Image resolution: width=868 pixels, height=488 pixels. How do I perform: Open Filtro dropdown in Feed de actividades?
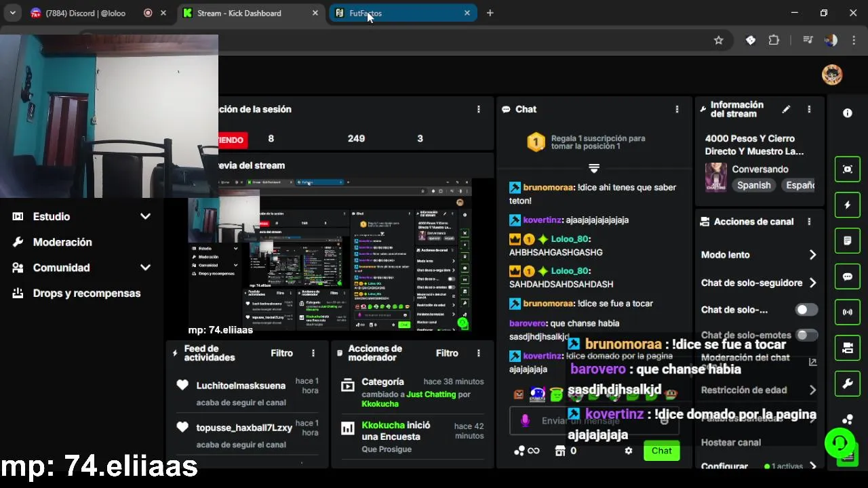point(282,353)
